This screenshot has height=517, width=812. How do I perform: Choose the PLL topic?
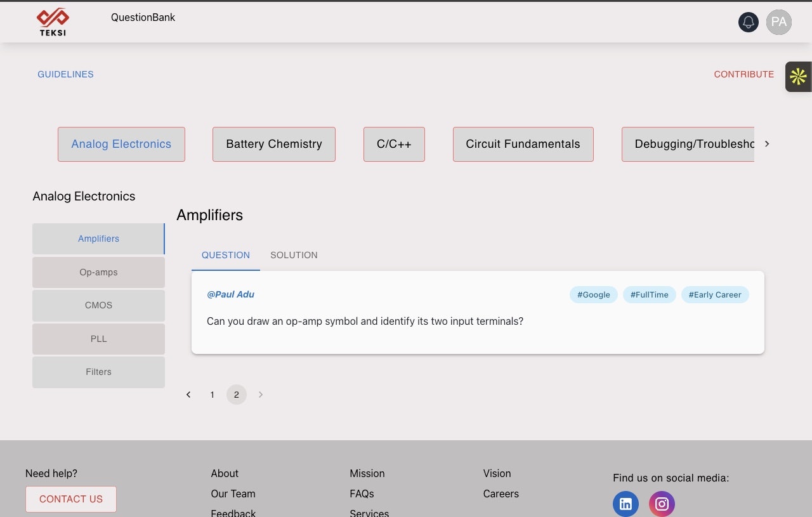point(98,339)
